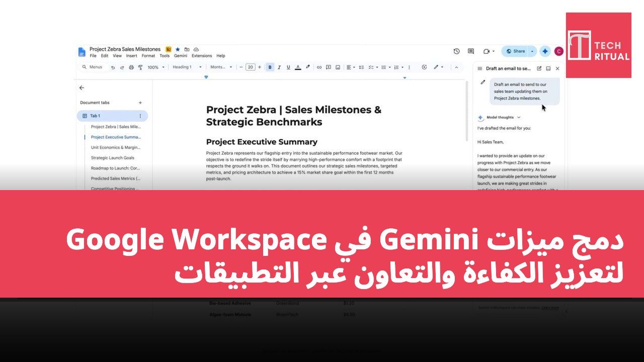Open the highlight color picker
This screenshot has height=362, width=644.
pyautogui.click(x=307, y=67)
